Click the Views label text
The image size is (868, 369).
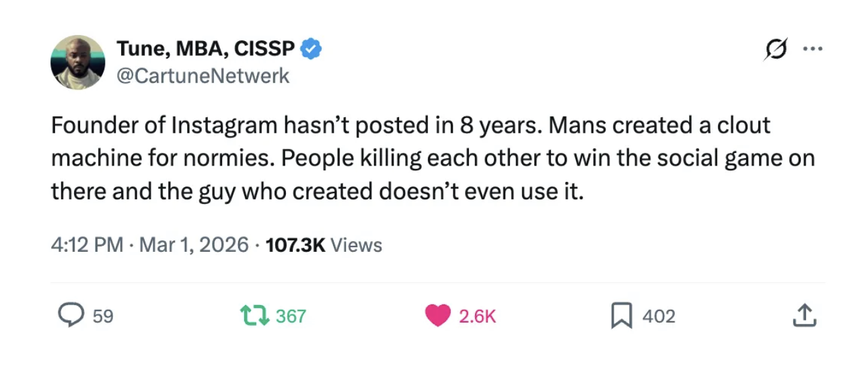point(357,245)
